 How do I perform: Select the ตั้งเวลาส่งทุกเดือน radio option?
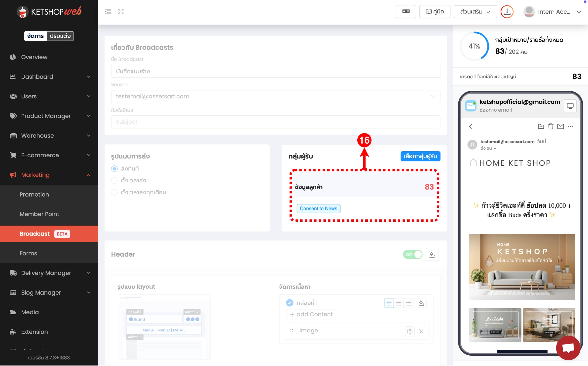click(114, 192)
